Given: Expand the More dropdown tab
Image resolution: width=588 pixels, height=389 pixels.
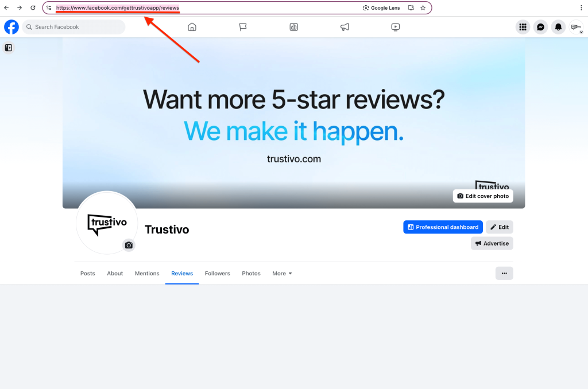Looking at the screenshot, I should pos(282,274).
